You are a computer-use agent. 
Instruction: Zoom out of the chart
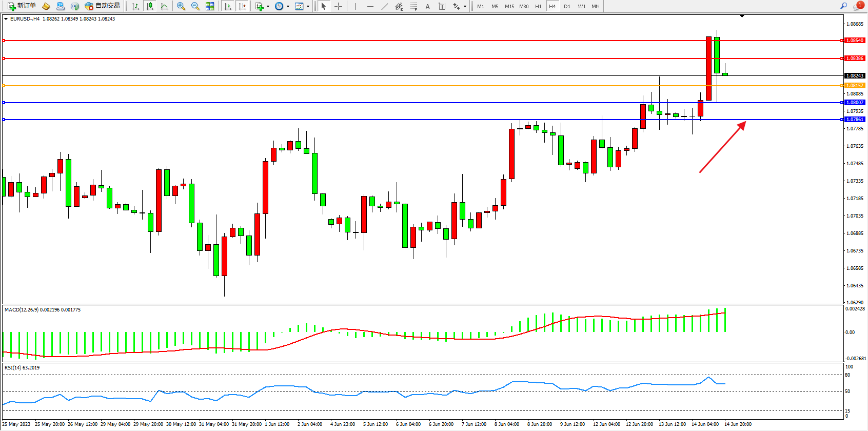(x=195, y=6)
